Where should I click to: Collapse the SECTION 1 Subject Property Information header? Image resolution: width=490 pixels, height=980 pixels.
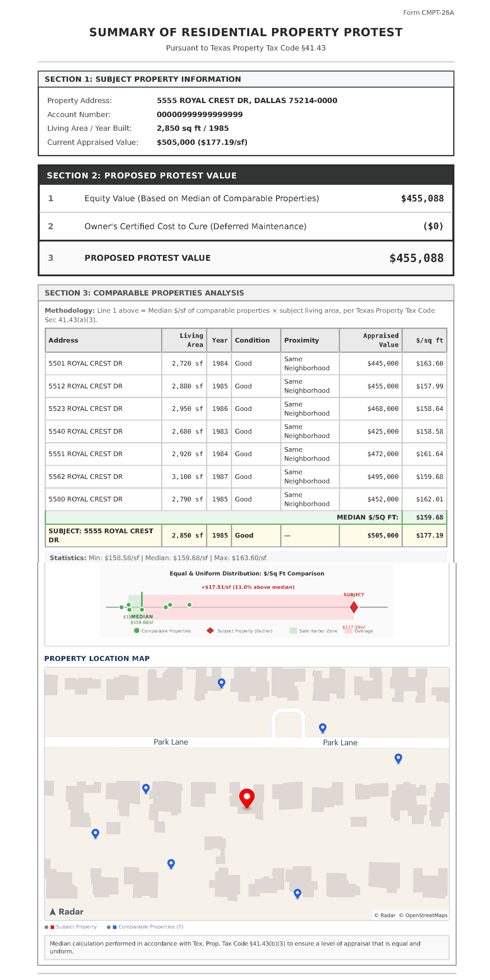(247, 80)
